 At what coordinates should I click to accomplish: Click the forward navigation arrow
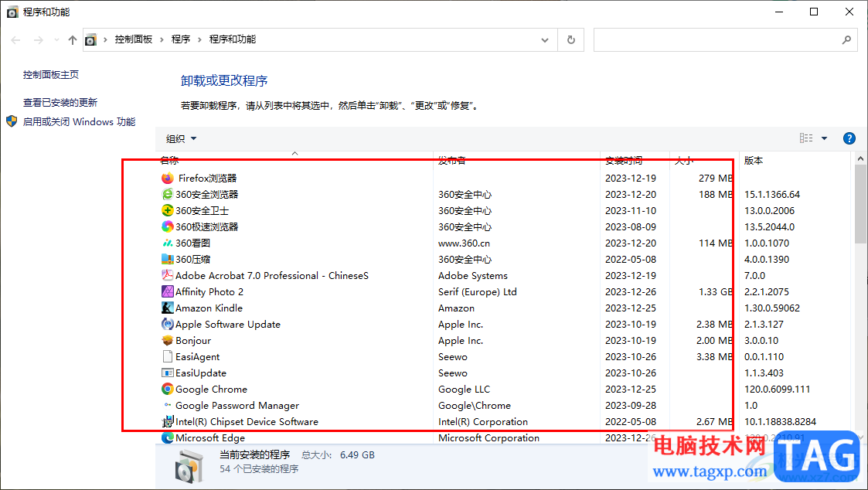click(38, 40)
